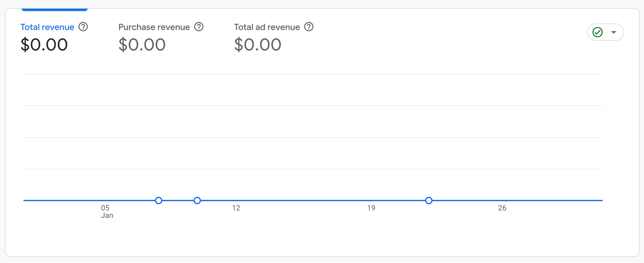Click the $0.00 value under Total revenue
Image resolution: width=644 pixels, height=263 pixels.
(x=44, y=45)
